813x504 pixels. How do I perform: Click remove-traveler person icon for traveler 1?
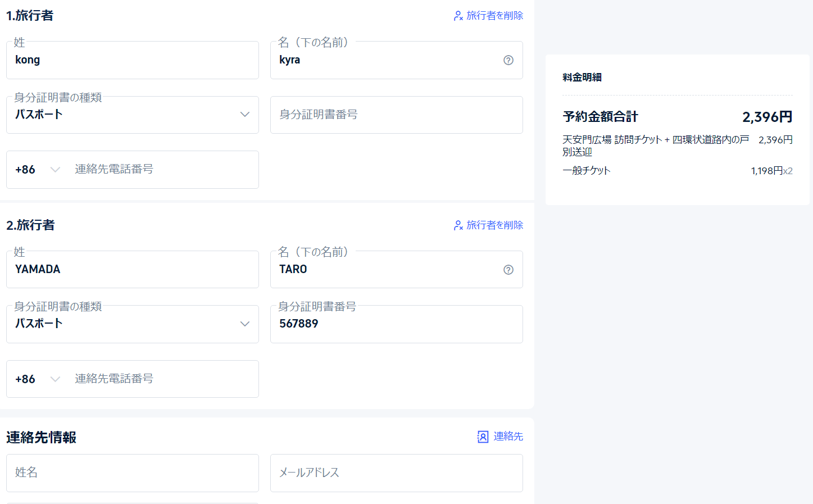pos(458,16)
